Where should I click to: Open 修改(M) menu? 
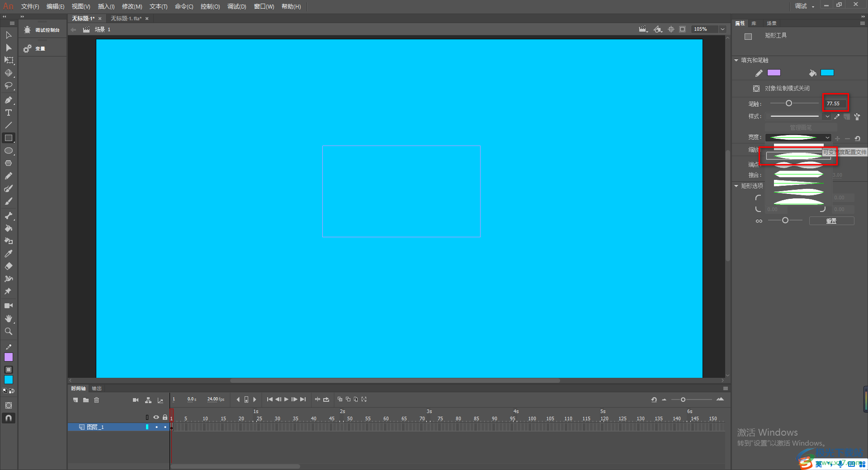pos(132,6)
